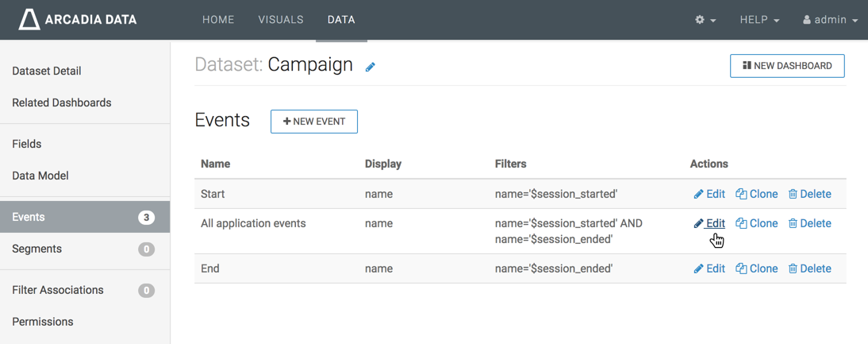Switch to the Visuals tab

tap(281, 20)
